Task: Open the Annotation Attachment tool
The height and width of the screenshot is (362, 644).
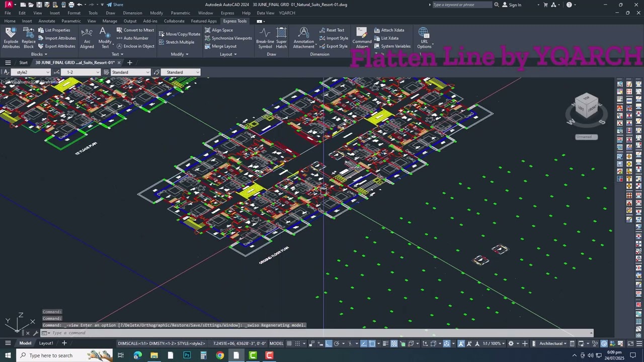Action: pos(303,38)
